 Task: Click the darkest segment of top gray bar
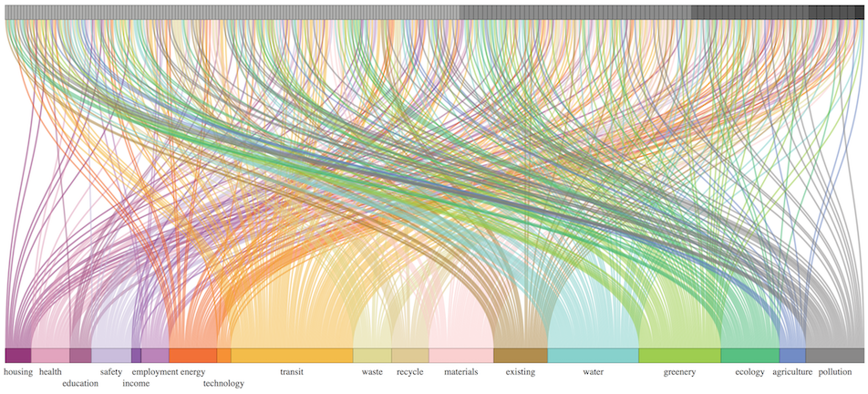pos(836,13)
